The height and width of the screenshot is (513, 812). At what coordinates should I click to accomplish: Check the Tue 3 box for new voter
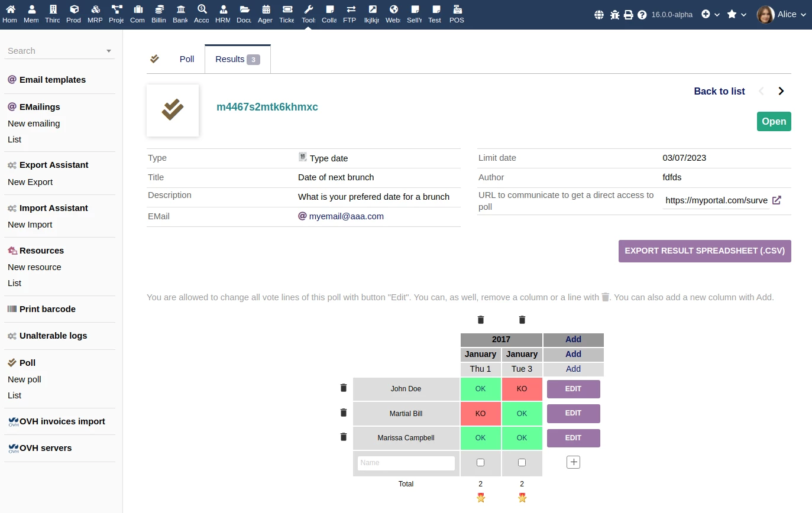tap(522, 463)
